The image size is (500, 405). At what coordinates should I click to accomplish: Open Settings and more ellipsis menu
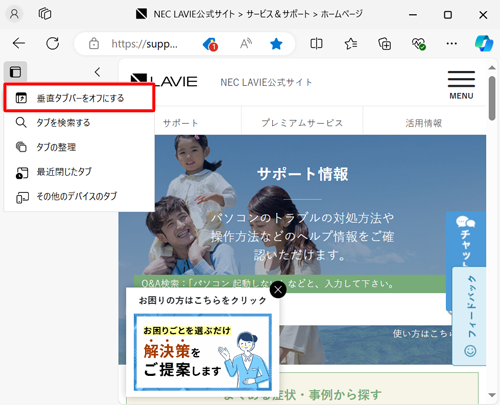452,43
